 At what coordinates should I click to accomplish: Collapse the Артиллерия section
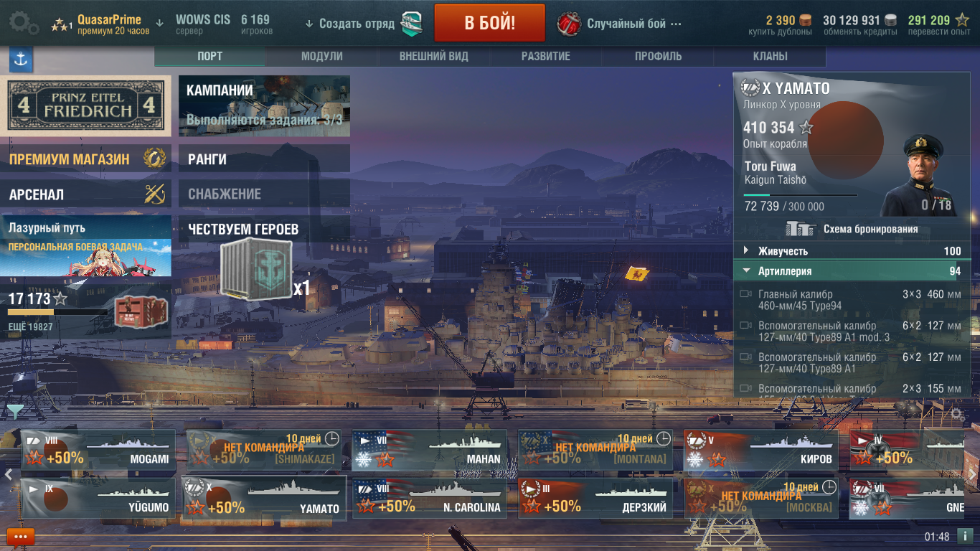tap(852, 271)
